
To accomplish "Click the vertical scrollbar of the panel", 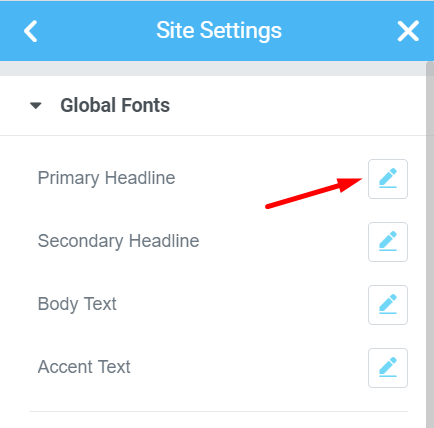I will coord(430,245).
